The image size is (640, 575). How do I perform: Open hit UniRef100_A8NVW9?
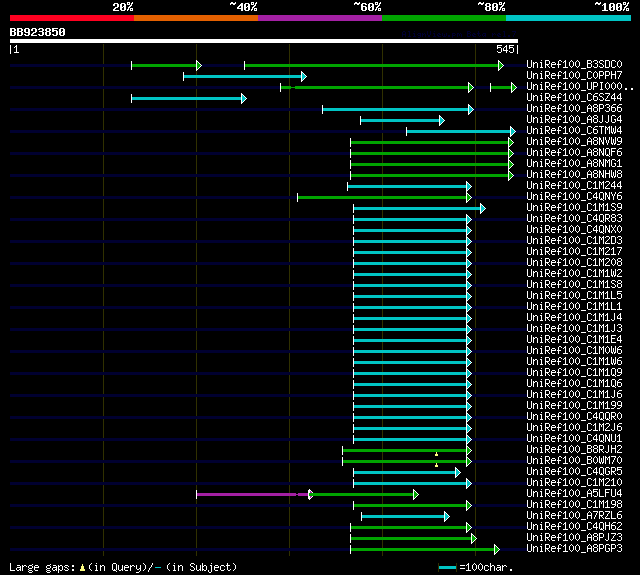click(574, 142)
